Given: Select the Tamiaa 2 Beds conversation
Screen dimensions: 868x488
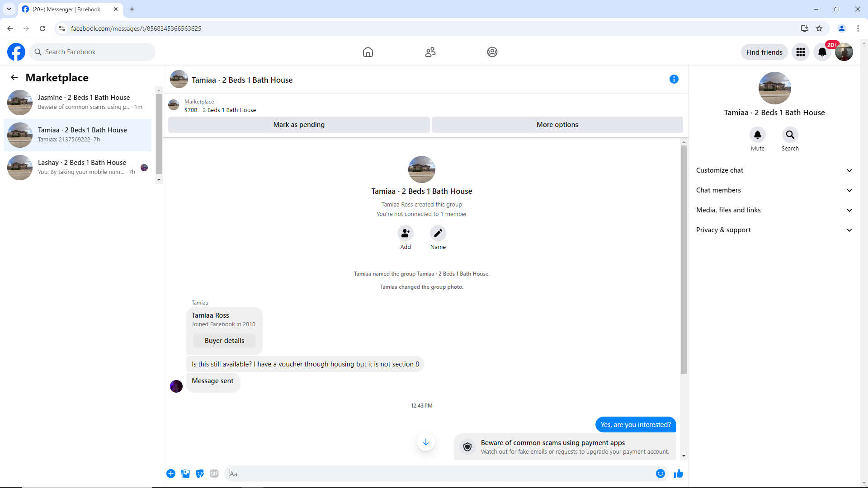Looking at the screenshot, I should point(78,135).
